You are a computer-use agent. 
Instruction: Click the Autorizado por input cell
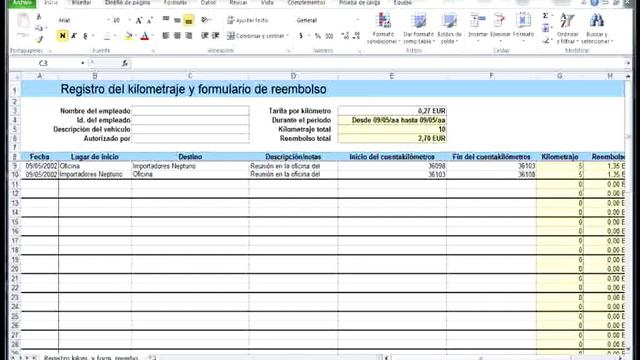pos(190,138)
